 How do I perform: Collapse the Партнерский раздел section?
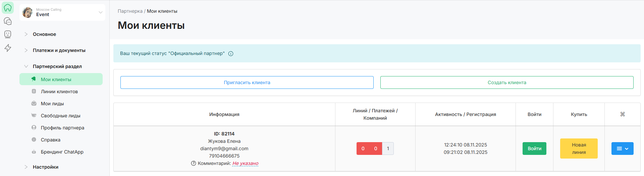[x=57, y=66]
